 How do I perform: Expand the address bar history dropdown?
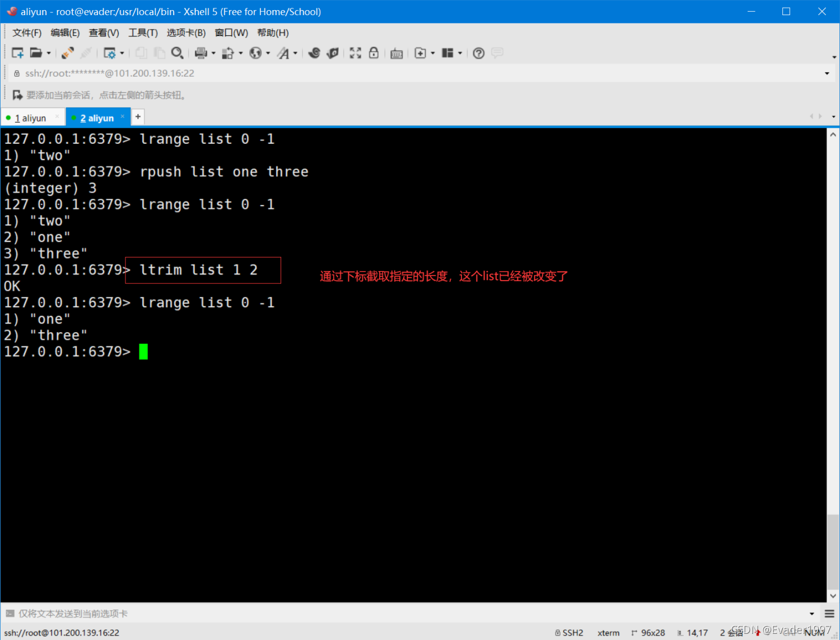tap(827, 73)
